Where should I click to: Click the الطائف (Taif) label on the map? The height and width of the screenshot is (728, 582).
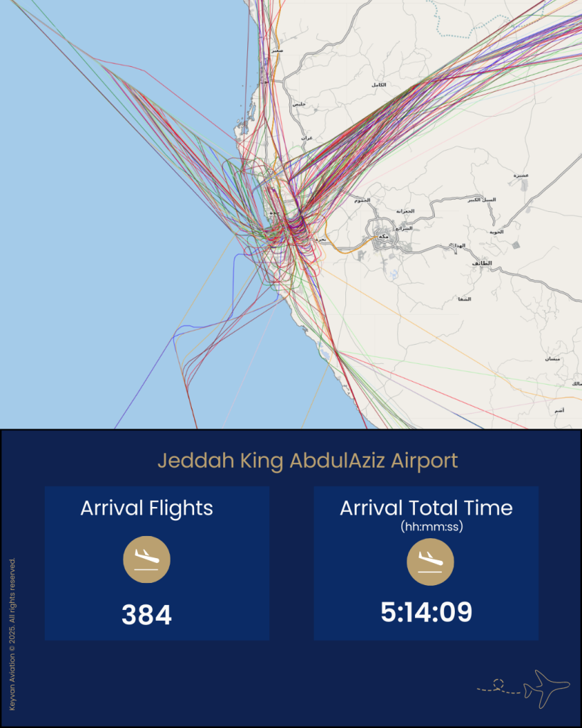click(x=481, y=263)
